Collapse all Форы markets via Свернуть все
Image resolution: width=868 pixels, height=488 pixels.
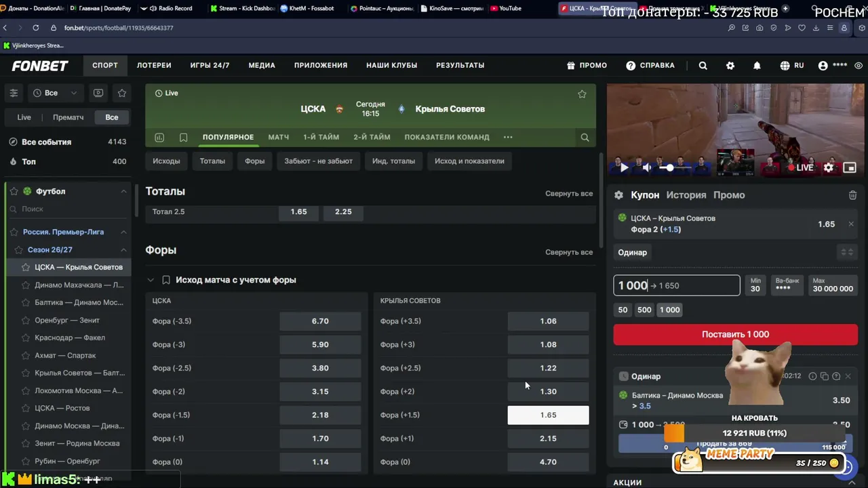tap(569, 252)
